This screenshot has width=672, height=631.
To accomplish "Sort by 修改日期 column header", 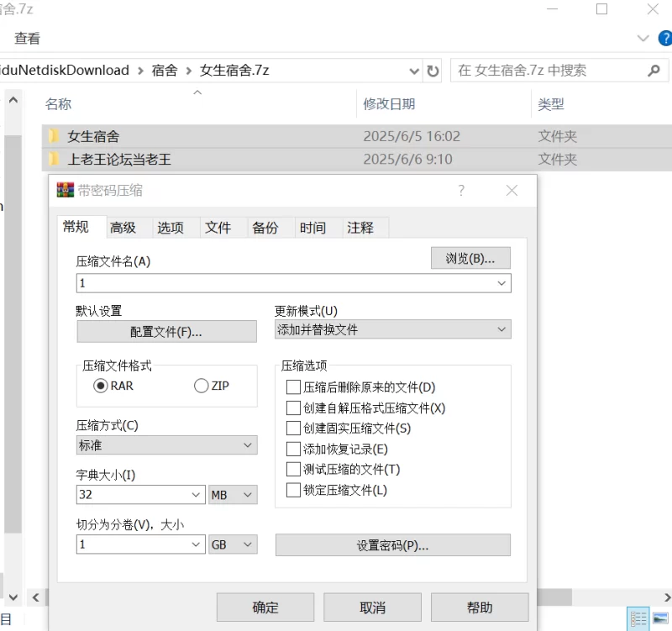I will (389, 104).
